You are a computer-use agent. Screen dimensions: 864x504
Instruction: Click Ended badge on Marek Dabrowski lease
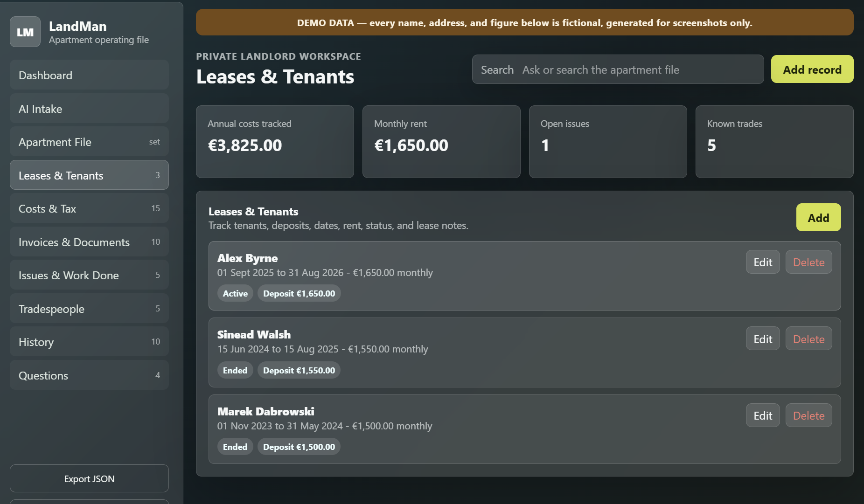235,447
